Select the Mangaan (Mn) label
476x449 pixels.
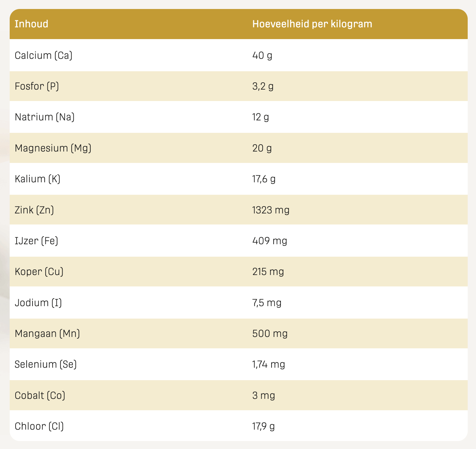[47, 333]
